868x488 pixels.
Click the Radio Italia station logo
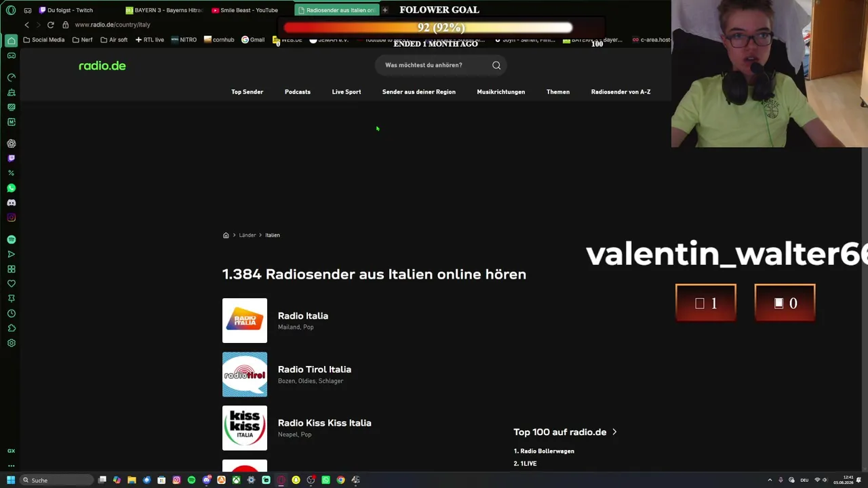tap(245, 321)
